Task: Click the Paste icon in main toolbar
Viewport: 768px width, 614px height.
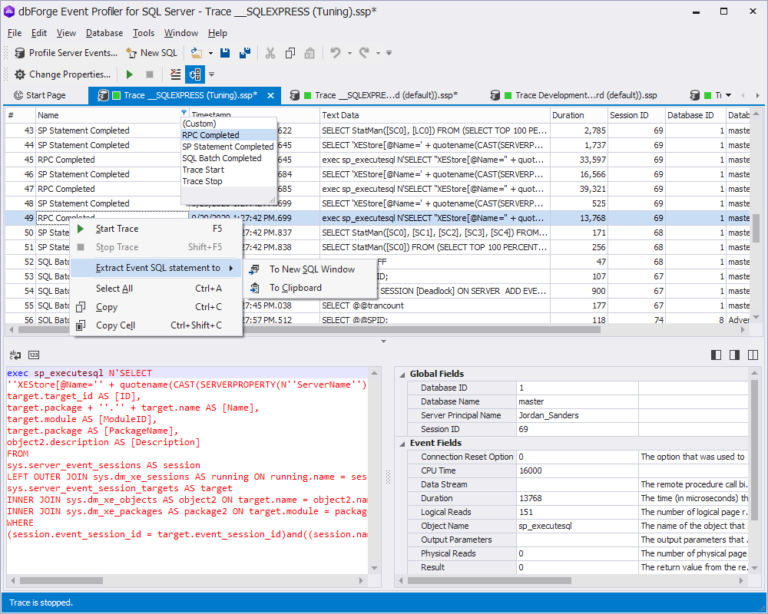Action: pos(310,53)
